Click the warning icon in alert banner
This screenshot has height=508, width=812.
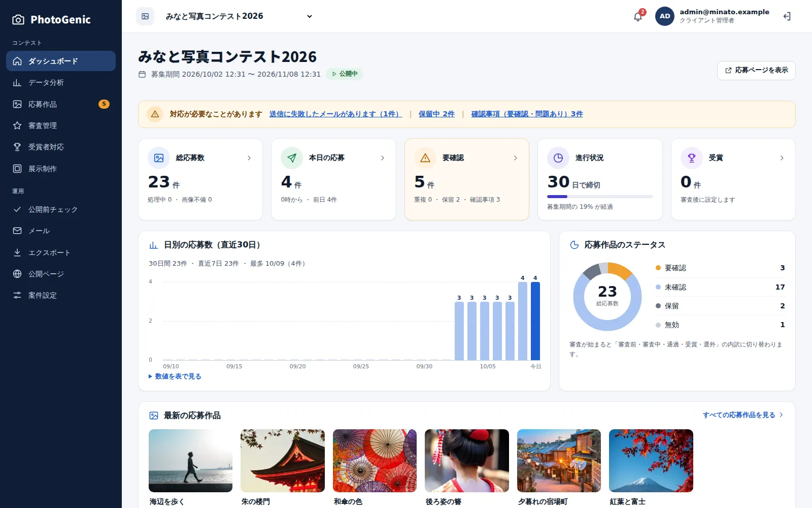(x=155, y=114)
